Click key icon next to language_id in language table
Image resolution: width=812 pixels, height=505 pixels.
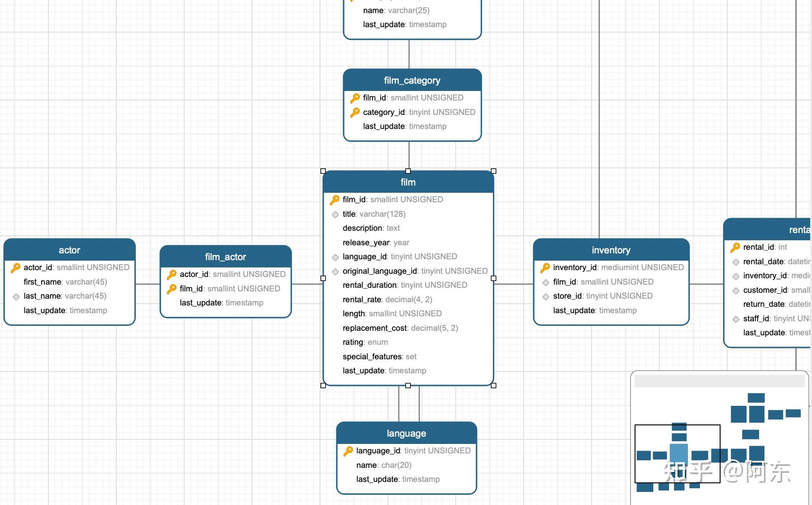click(x=348, y=451)
